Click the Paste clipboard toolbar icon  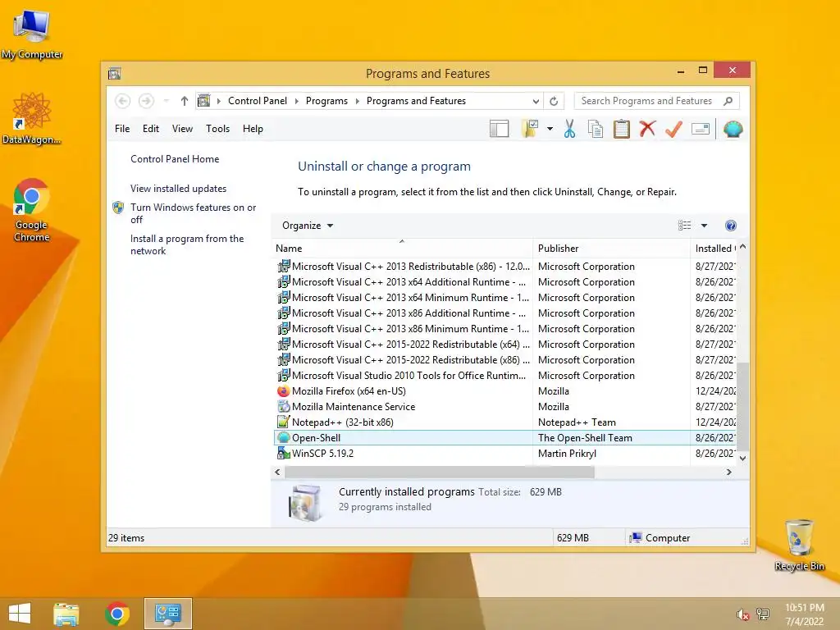point(622,129)
